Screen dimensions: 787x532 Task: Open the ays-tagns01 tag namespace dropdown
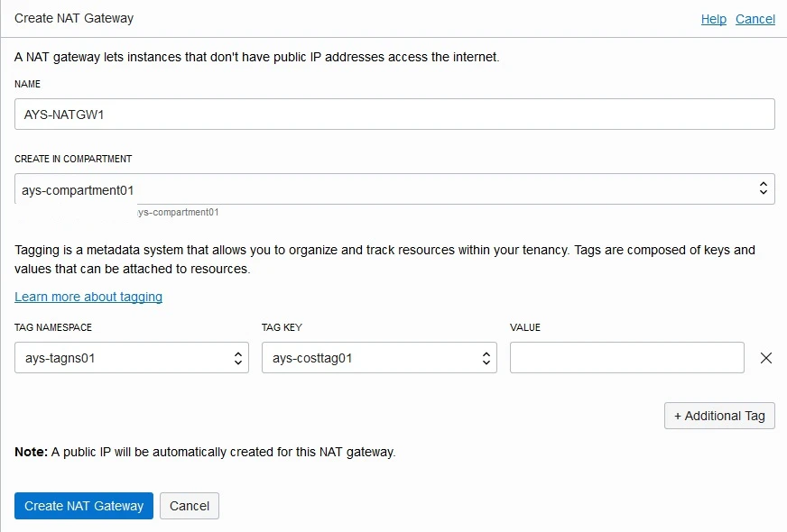pyautogui.click(x=132, y=358)
